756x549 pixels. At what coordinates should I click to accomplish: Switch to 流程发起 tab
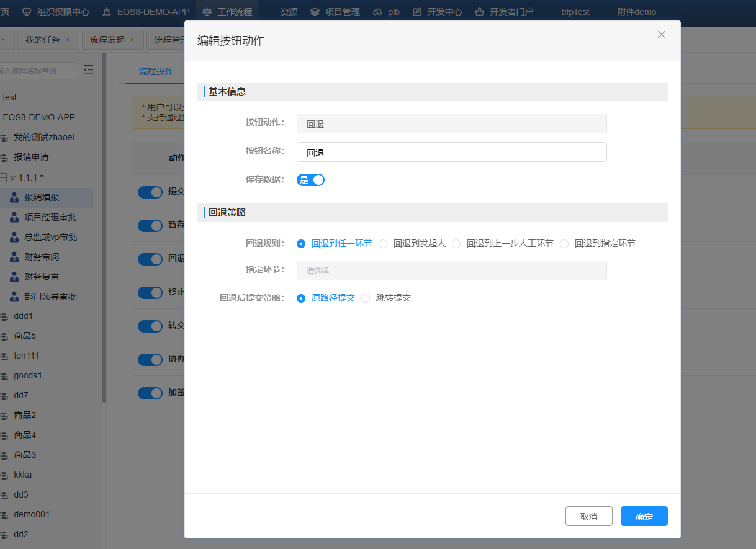107,40
